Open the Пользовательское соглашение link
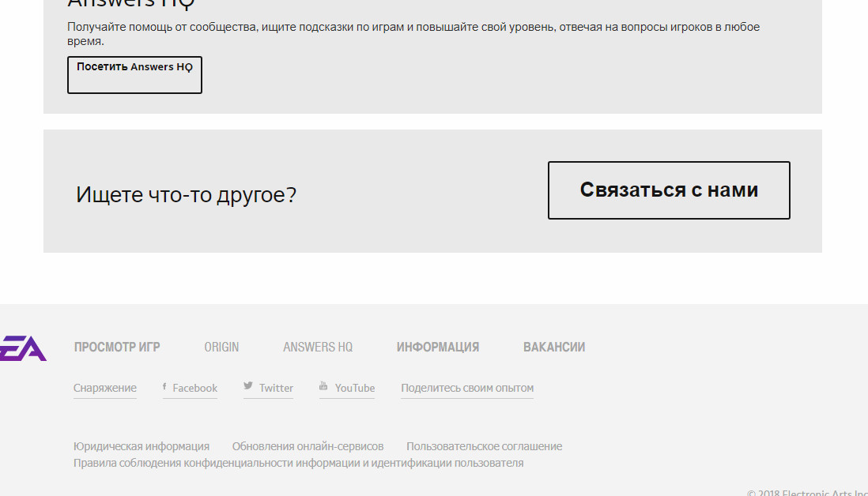This screenshot has height=496, width=868. 484,446
